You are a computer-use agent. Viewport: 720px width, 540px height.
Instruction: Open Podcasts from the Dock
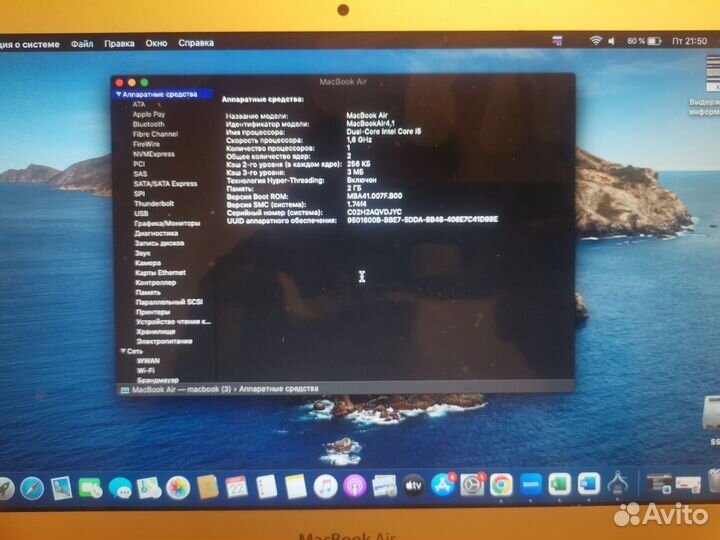click(x=354, y=486)
